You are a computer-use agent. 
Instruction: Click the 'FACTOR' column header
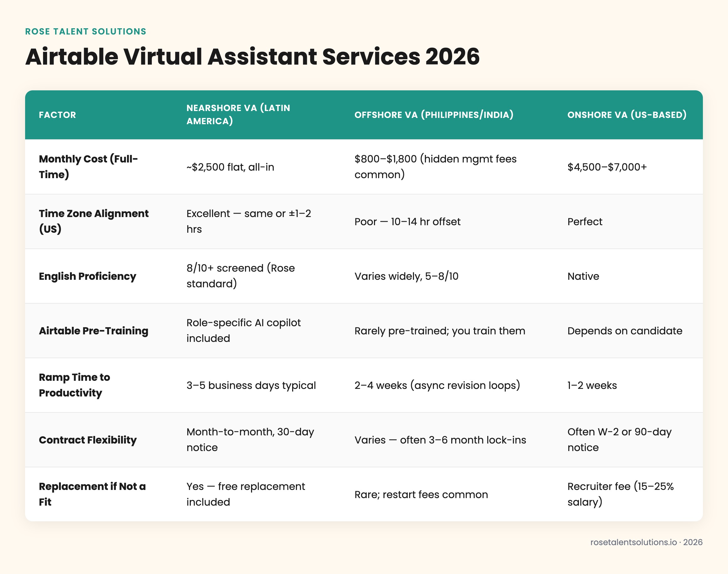point(57,115)
